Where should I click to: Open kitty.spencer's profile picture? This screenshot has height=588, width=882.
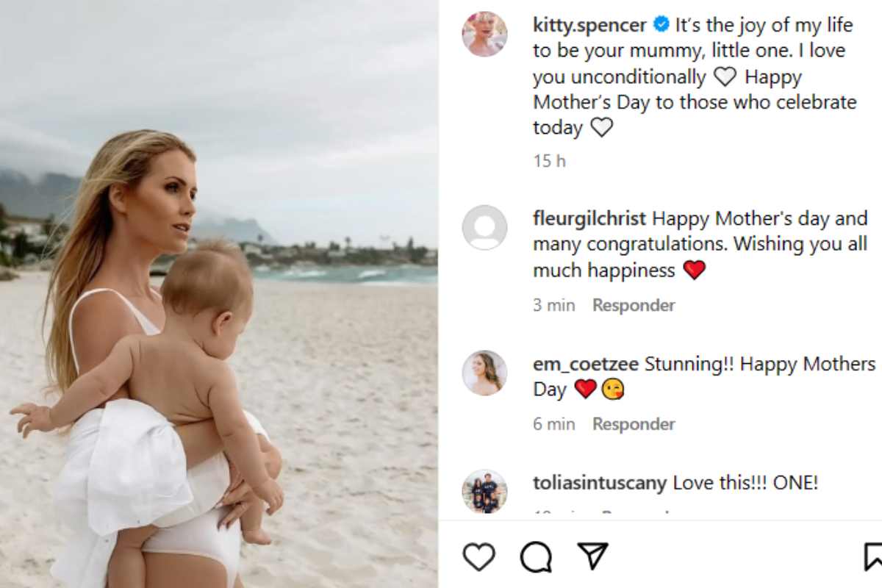pos(484,34)
